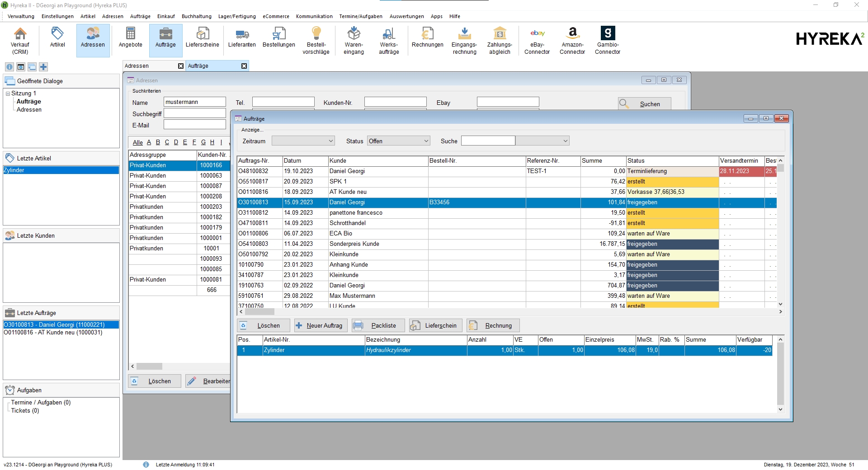
Task: Open the Amazon-Connector
Action: click(572, 40)
